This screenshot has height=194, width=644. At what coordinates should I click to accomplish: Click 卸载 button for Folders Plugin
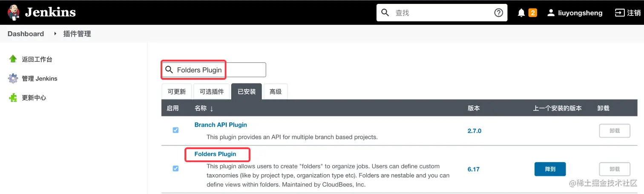pos(615,169)
